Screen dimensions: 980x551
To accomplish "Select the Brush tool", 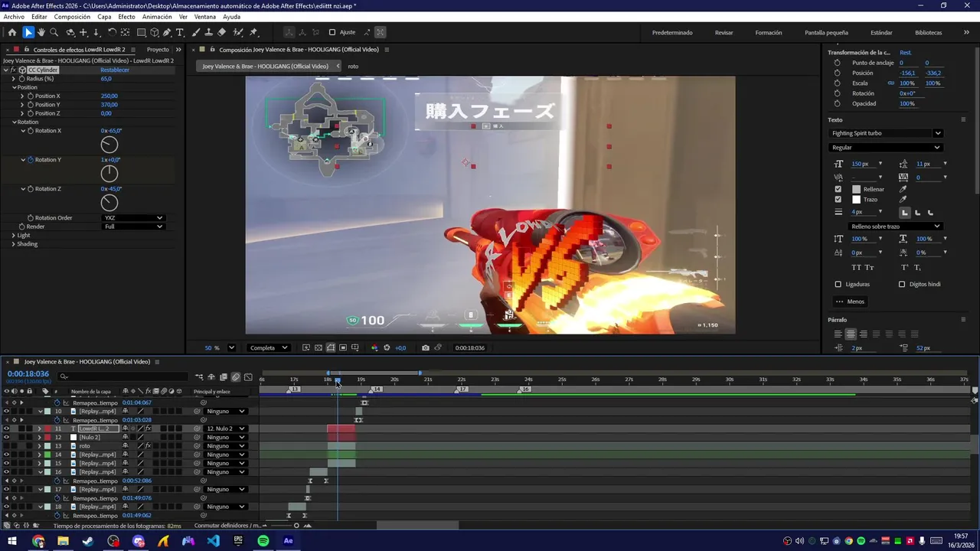I will pyautogui.click(x=196, y=32).
